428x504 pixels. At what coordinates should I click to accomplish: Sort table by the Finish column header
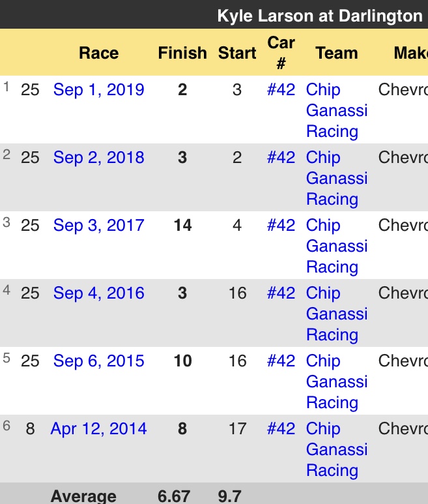coord(182,53)
